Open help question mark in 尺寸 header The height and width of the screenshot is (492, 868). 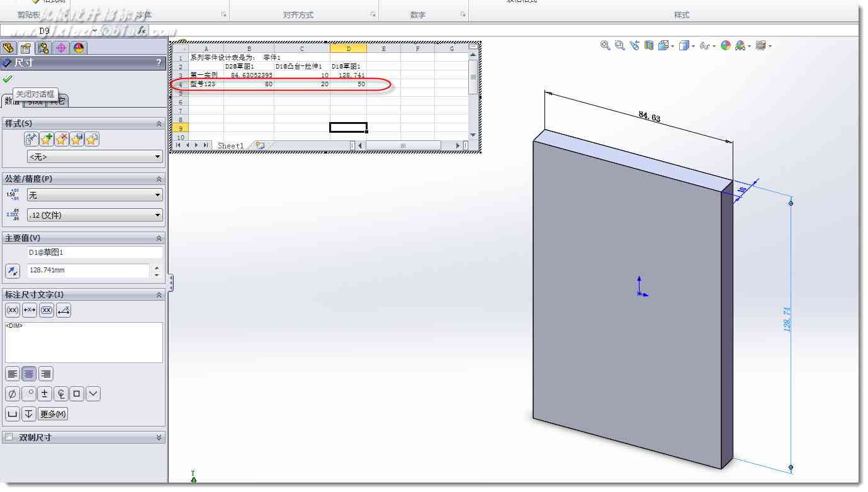pos(159,63)
